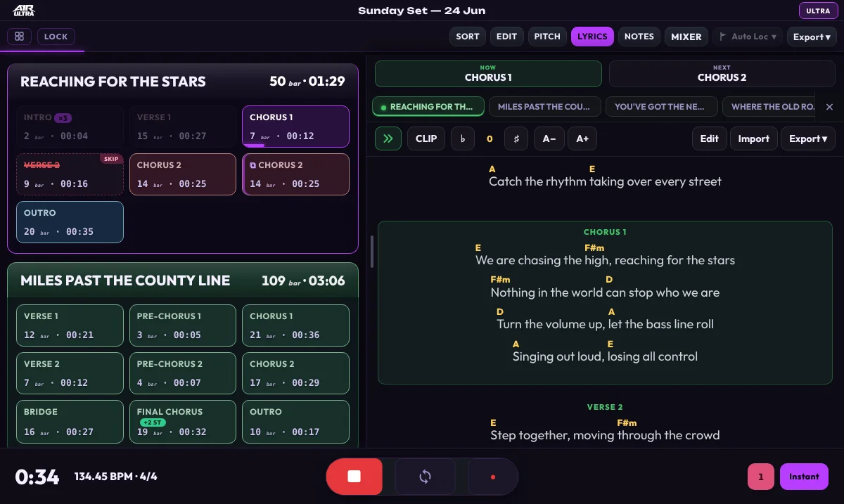Viewport: 844px width, 504px height.
Task: Open the Export dropdown beside Import
Action: click(x=808, y=138)
